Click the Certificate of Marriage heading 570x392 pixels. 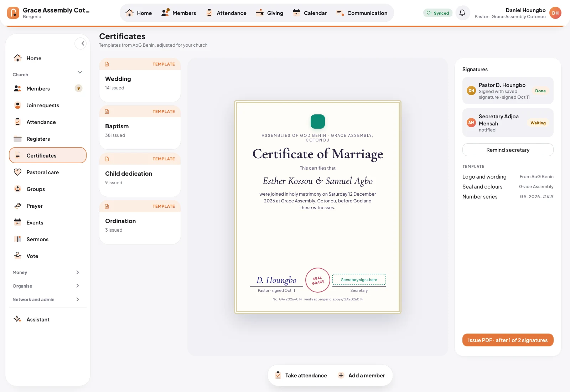tap(318, 154)
